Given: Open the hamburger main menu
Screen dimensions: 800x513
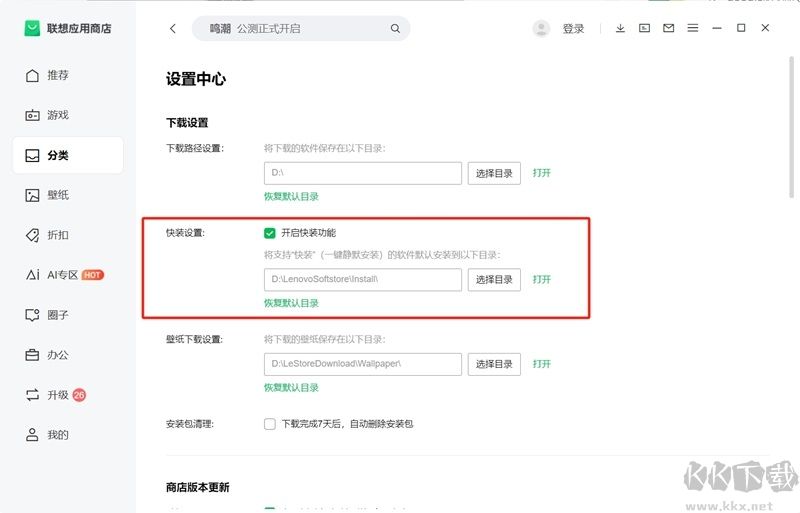Looking at the screenshot, I should (692, 28).
